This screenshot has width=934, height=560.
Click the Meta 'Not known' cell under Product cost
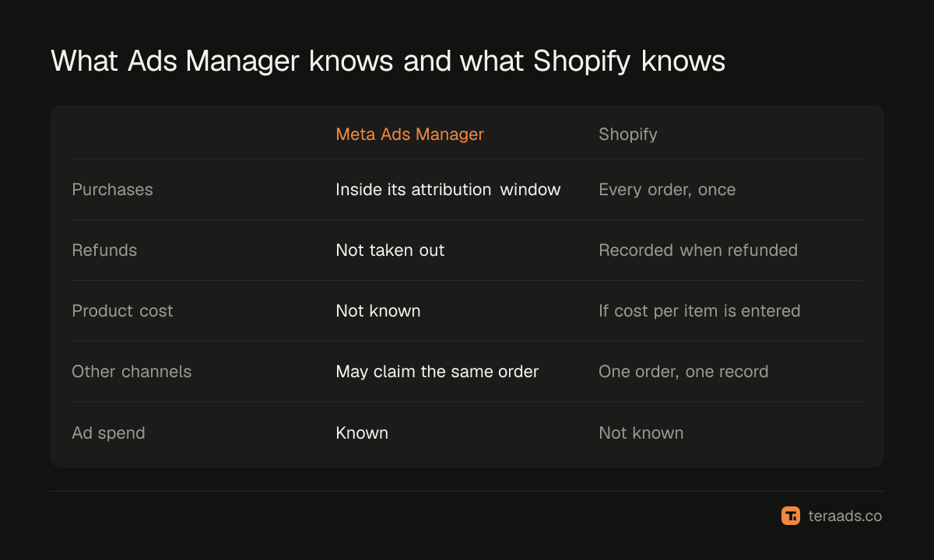[x=378, y=311]
